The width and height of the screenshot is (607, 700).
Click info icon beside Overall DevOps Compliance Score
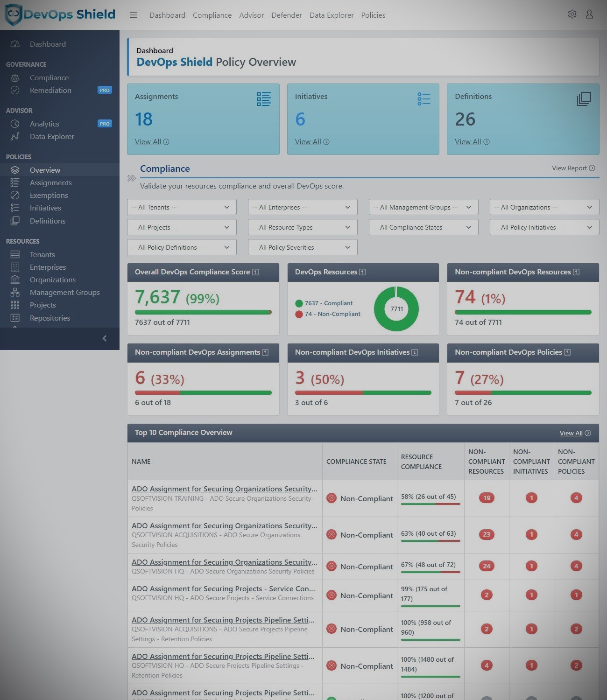click(255, 272)
